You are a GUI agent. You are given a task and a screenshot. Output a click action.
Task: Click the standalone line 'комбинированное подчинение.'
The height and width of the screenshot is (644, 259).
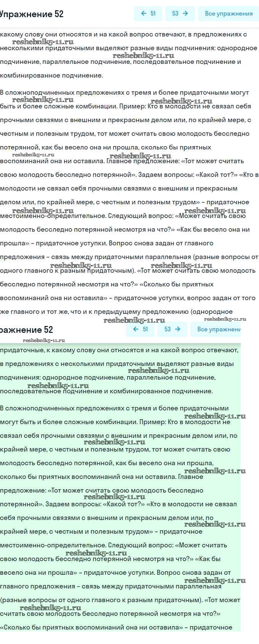point(51,75)
